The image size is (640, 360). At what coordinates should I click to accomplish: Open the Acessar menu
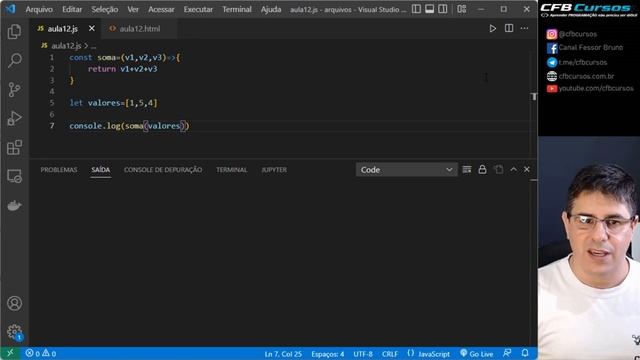tap(161, 9)
